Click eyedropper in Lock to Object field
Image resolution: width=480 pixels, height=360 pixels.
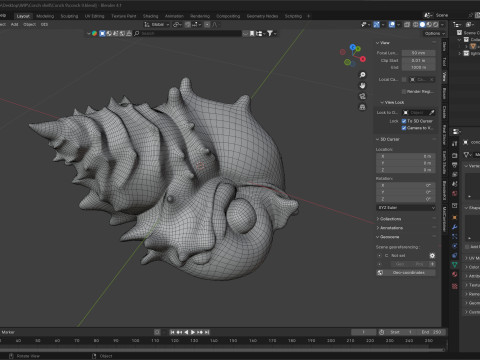(432, 112)
